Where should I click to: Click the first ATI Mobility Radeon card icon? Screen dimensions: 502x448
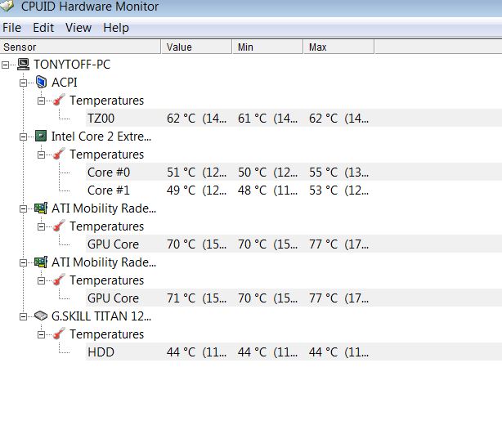tap(41, 208)
